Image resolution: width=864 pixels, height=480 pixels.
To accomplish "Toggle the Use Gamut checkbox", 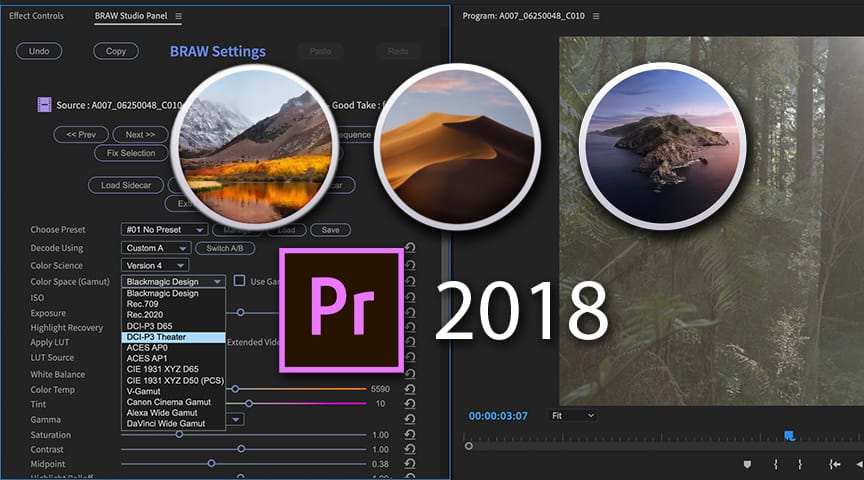I will [x=240, y=281].
